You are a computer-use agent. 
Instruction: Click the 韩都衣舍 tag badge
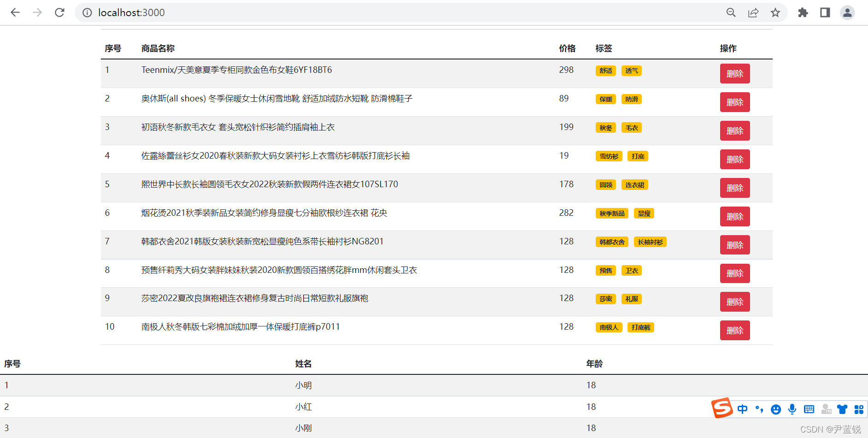coord(612,242)
